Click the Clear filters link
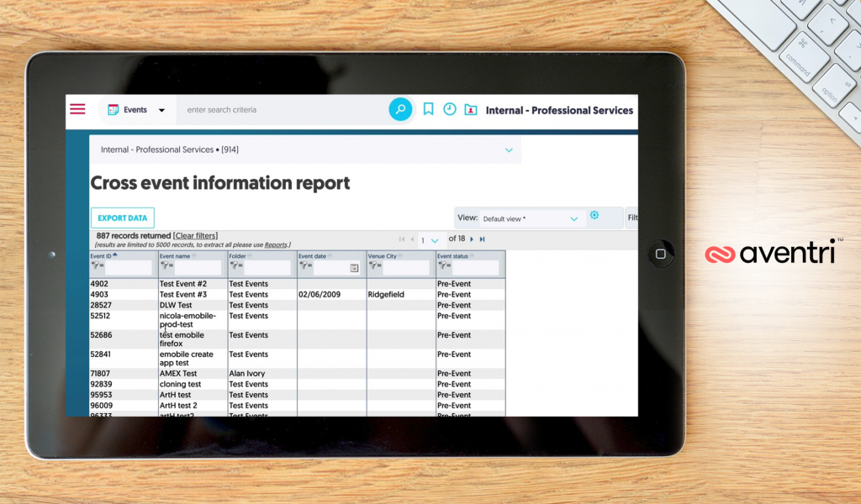861x504 pixels. (x=195, y=236)
